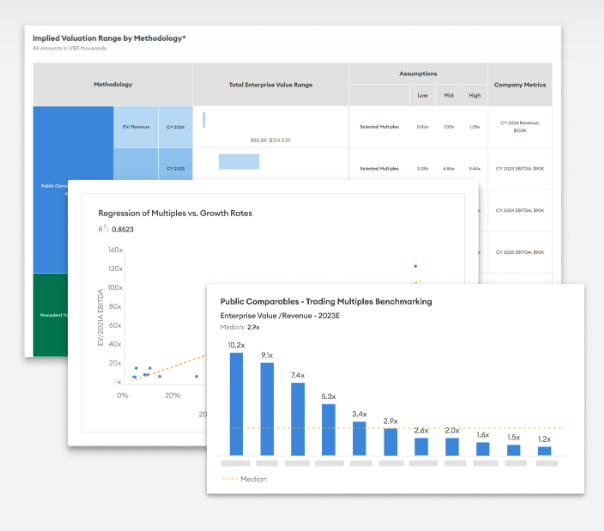Click Selected Multiples in the CY 2023 row

pos(379,169)
